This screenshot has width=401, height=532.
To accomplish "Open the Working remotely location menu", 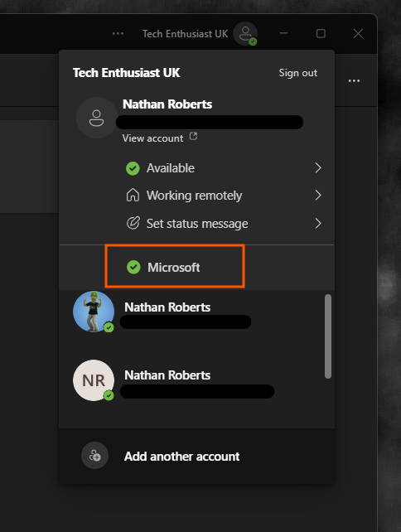I will 224,196.
